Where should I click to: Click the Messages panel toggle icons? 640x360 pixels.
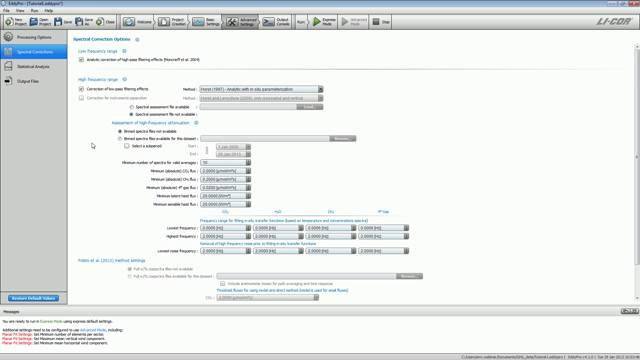click(x=629, y=311)
